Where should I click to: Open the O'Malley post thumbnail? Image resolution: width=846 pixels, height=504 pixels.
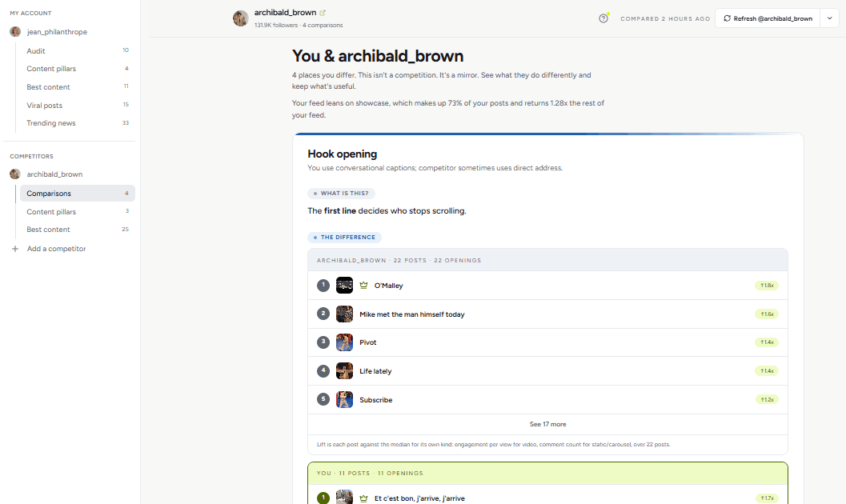coord(344,285)
